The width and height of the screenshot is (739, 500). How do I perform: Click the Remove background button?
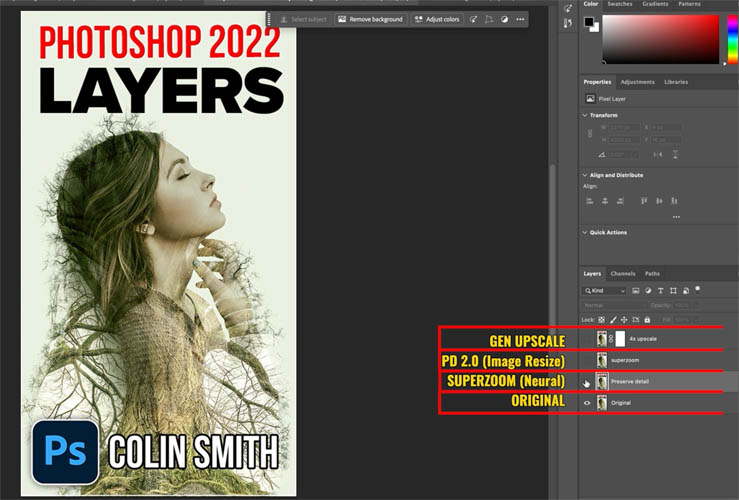[x=371, y=19]
